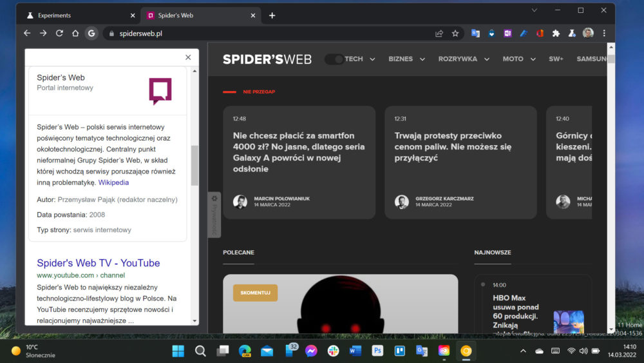Open the browser home page button
This screenshot has height=363, width=644.
75,34
